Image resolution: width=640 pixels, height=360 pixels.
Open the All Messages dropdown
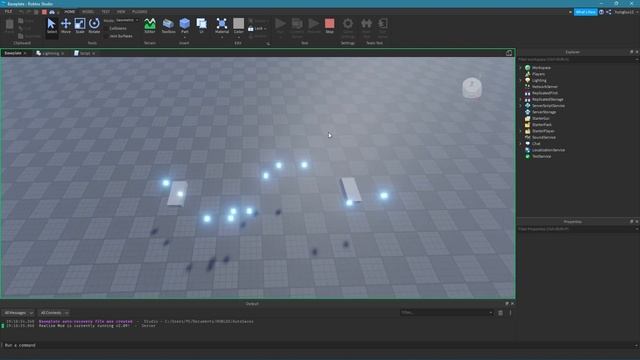18,313
